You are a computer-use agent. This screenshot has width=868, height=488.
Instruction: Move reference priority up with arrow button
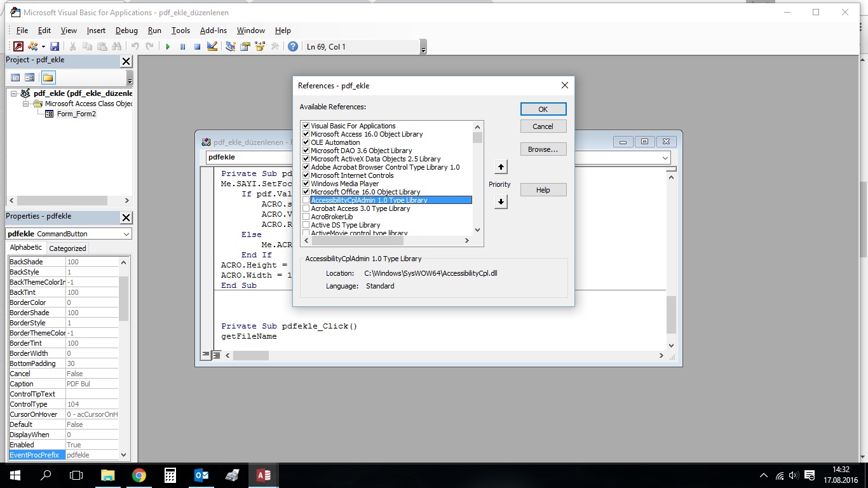[x=501, y=167]
